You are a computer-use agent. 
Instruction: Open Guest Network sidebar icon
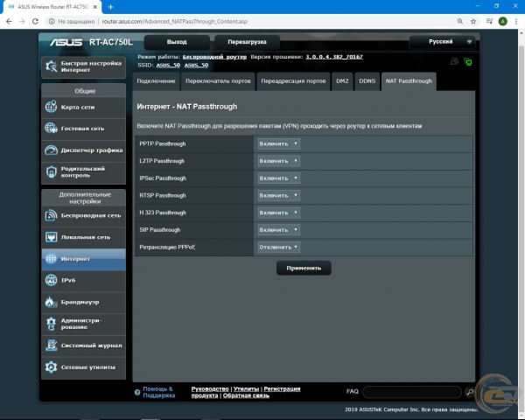pyautogui.click(x=52, y=129)
